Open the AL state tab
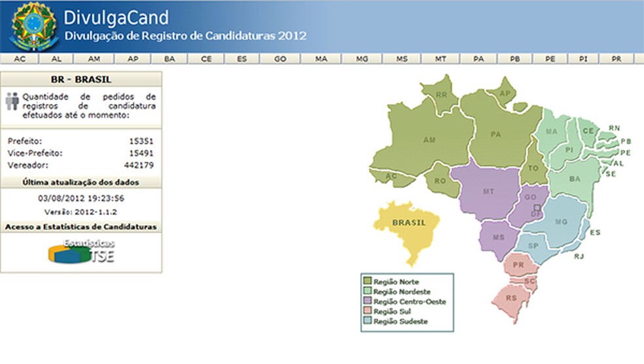Screen dimensions: 644x364 [x=56, y=59]
